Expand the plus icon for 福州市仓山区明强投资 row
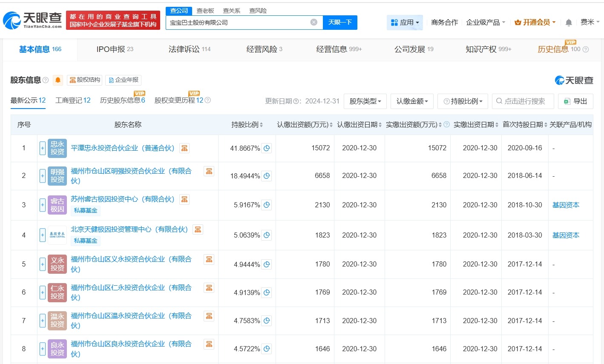Screen dimensions: 604x364 click(x=43, y=175)
